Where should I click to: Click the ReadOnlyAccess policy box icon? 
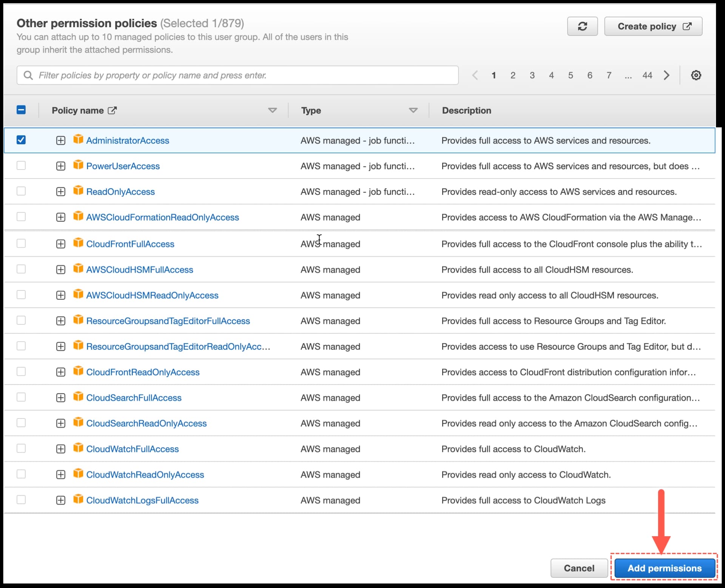tap(78, 191)
